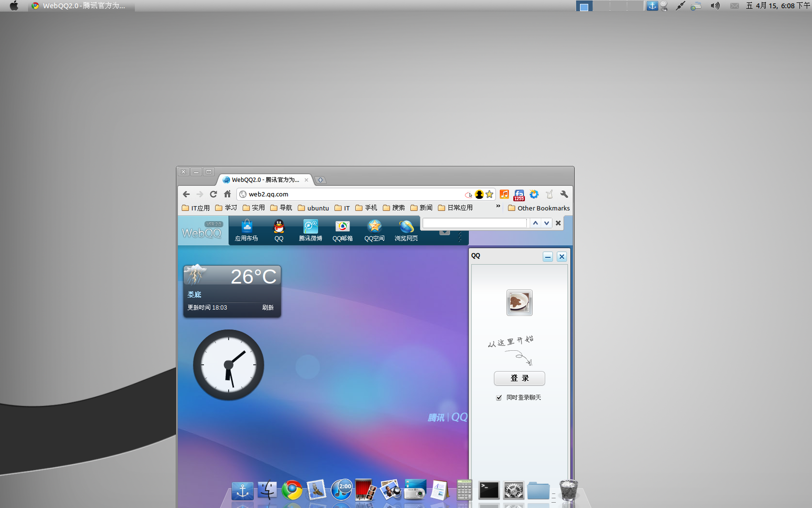Image resolution: width=812 pixels, height=508 pixels.
Task: Open a new Chrome tab
Action: 320,180
